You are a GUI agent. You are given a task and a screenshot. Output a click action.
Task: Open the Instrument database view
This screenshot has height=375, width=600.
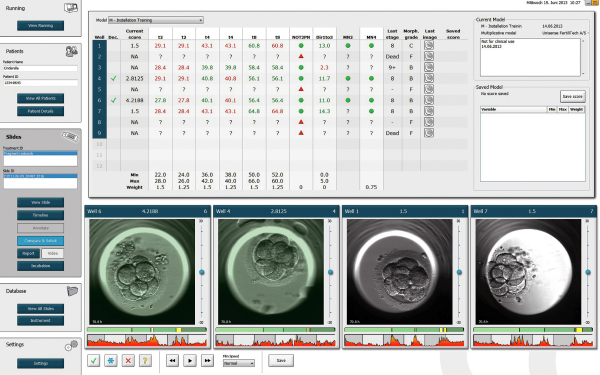pos(41,321)
